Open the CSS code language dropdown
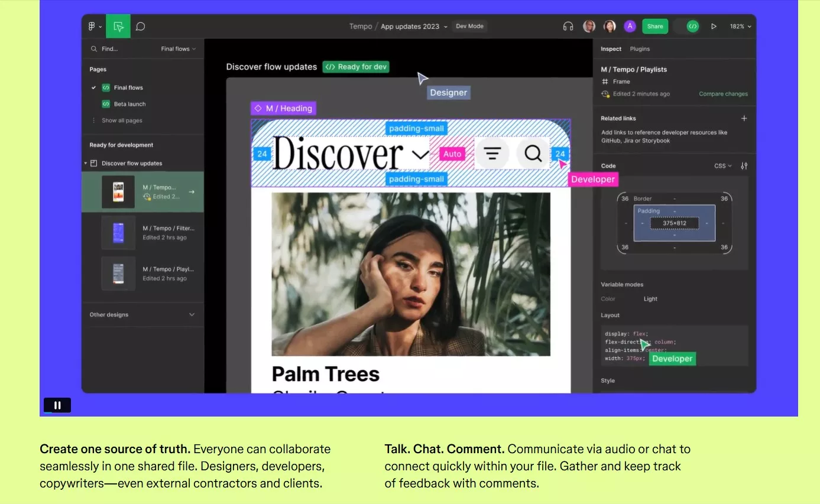The width and height of the screenshot is (820, 504). (722, 166)
